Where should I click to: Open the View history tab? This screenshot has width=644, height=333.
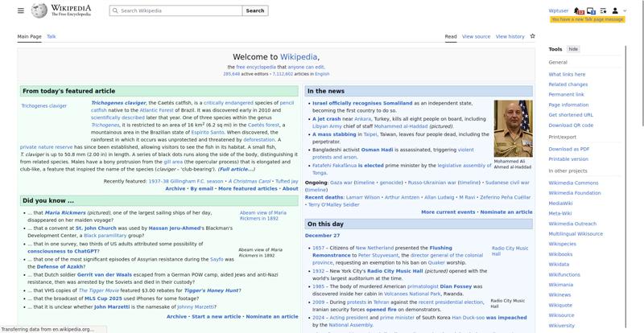[x=510, y=36]
